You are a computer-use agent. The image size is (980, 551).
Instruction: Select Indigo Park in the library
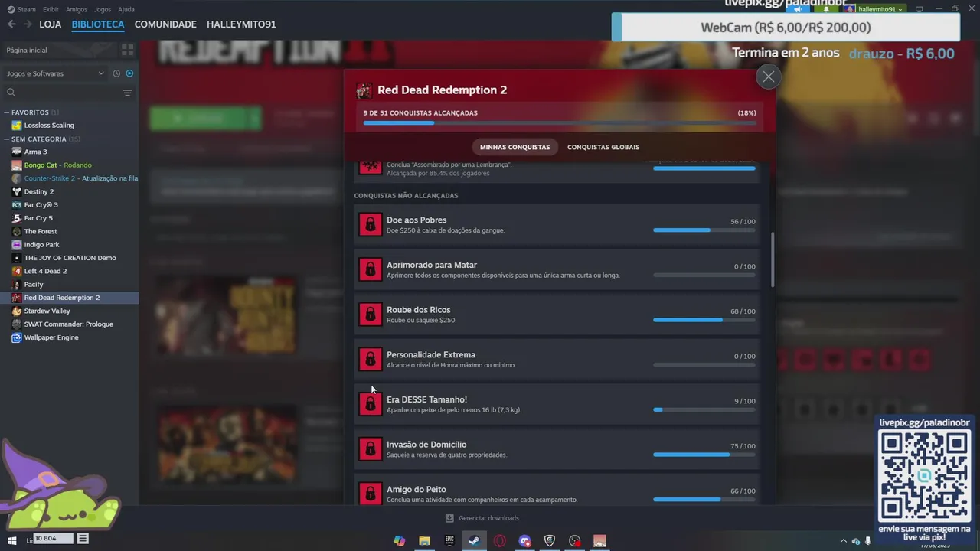pos(41,245)
